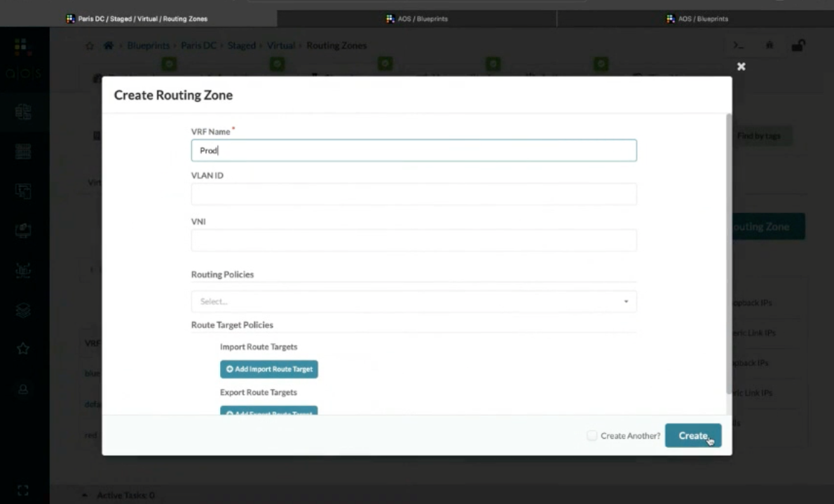Open the Staged breadcrumb link

pyautogui.click(x=242, y=46)
